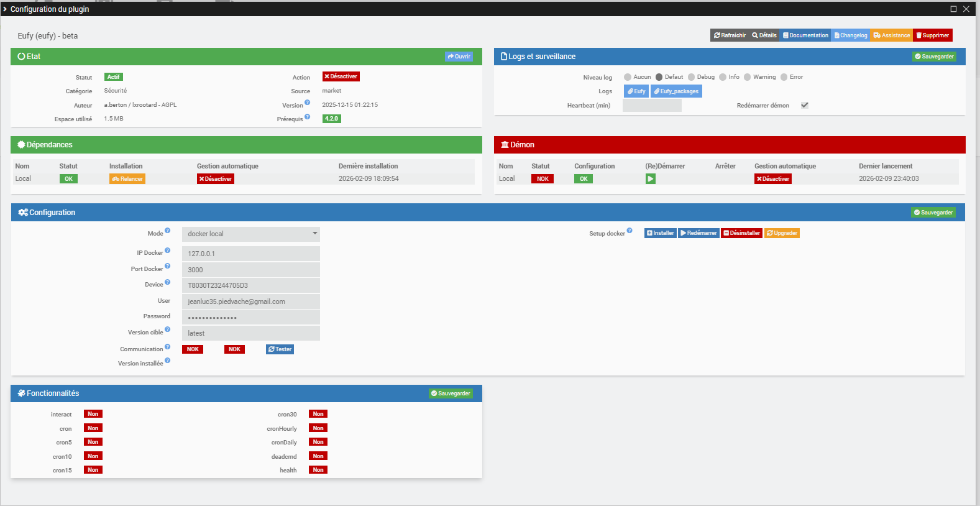Save the Configuration panel
This screenshot has width=980, height=506.
point(933,213)
